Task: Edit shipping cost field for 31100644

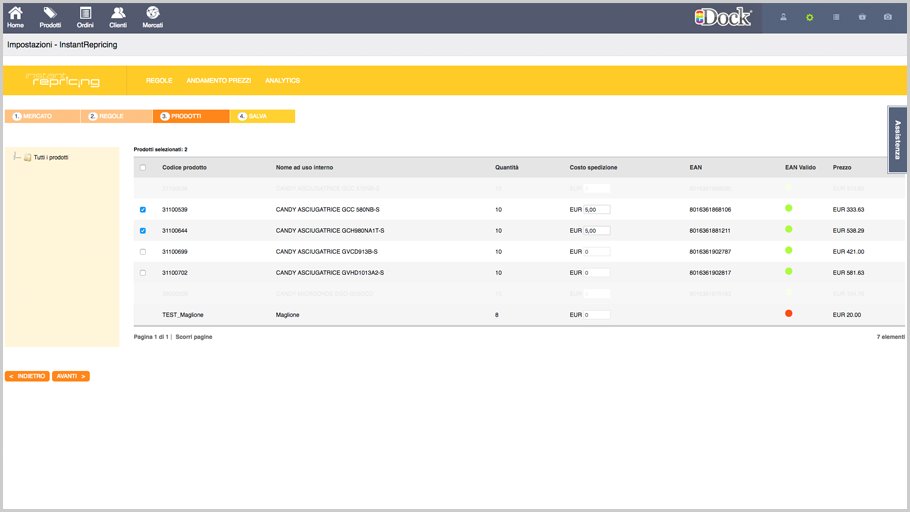Action: (x=597, y=230)
